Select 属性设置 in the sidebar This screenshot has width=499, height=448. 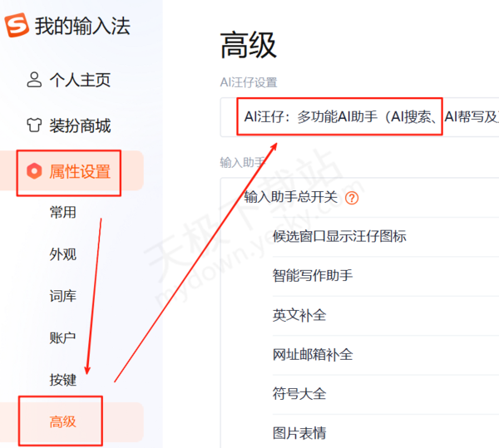[72, 171]
